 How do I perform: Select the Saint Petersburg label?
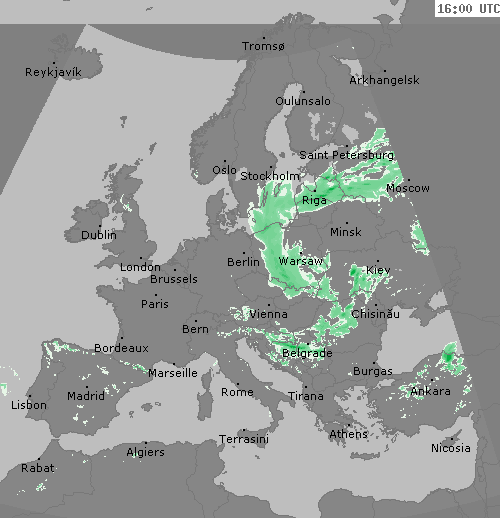coord(347,155)
